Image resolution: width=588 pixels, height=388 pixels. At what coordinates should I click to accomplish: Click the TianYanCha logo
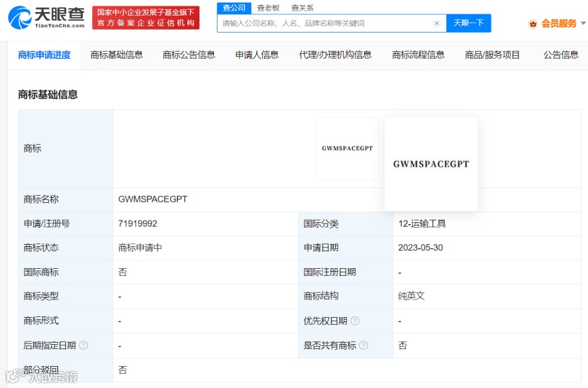[x=46, y=18]
